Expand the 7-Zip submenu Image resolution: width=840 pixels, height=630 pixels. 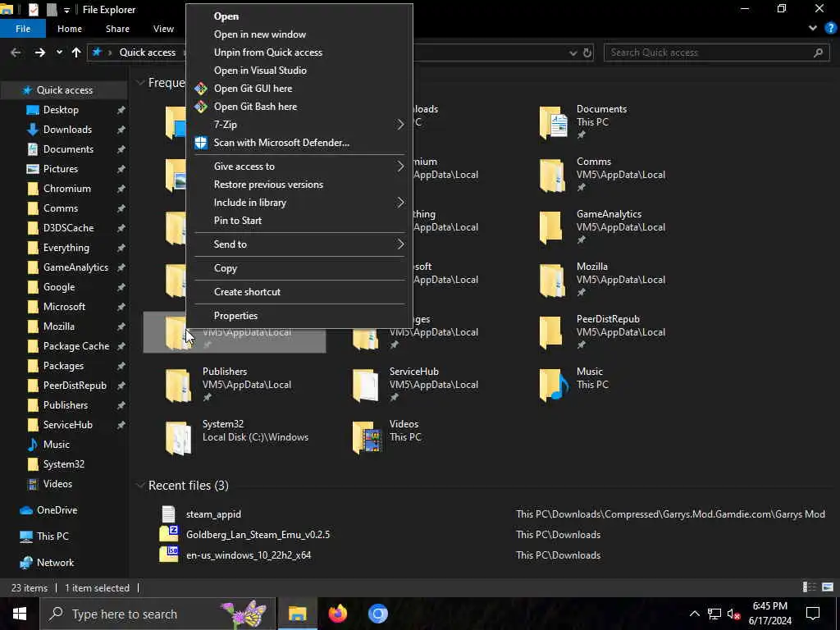tap(299, 125)
